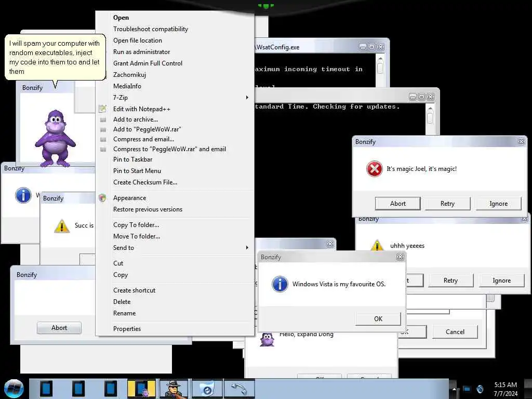Click the red error icon in magic Joel dialog
Viewport: 532px width, 399px height.
[374, 169]
